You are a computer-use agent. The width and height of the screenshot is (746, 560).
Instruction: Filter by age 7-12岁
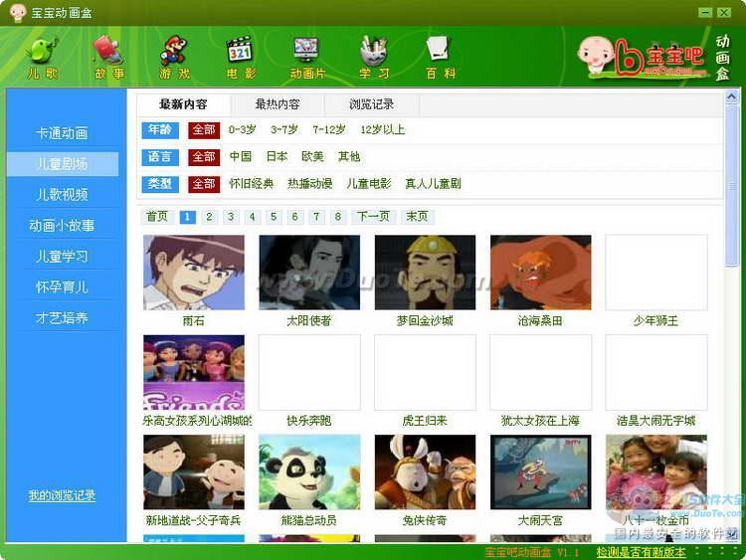329,130
